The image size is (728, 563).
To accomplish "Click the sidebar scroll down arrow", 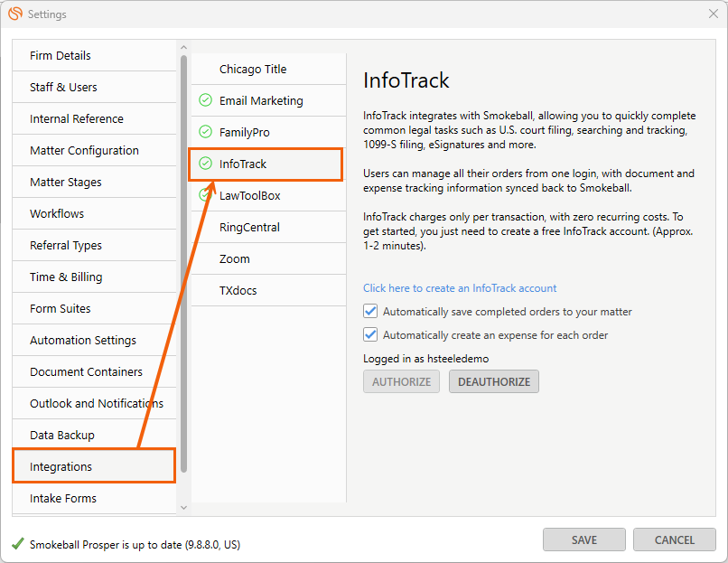I will [x=183, y=508].
